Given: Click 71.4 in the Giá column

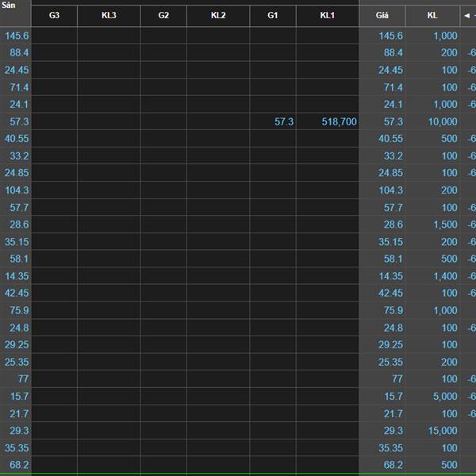Looking at the screenshot, I should tap(393, 87).
